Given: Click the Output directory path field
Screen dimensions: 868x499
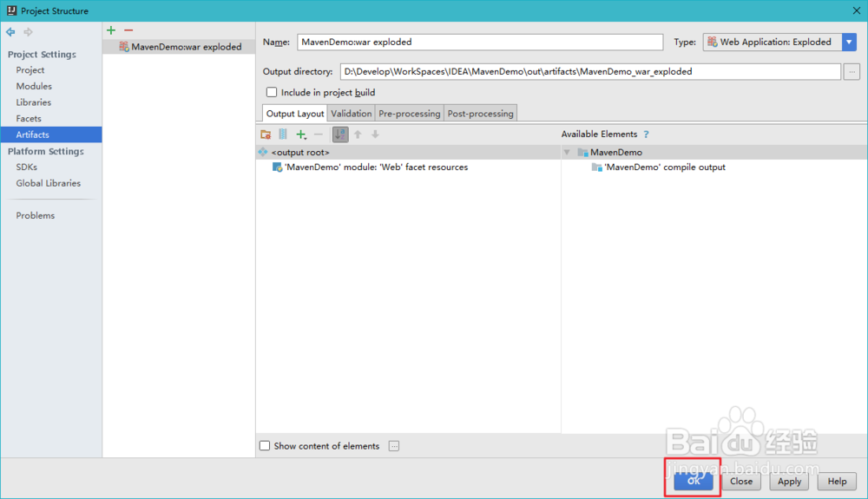Looking at the screenshot, I should (x=590, y=71).
